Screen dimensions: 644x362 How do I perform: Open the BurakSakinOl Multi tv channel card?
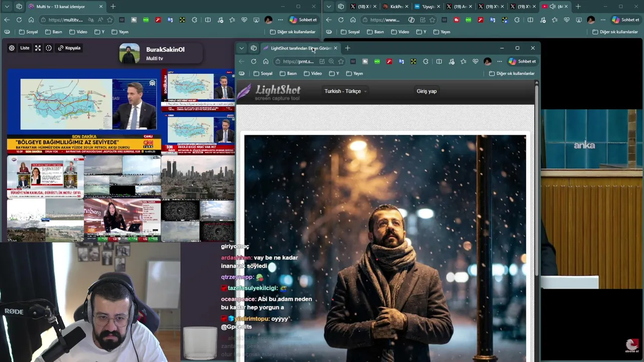click(160, 53)
